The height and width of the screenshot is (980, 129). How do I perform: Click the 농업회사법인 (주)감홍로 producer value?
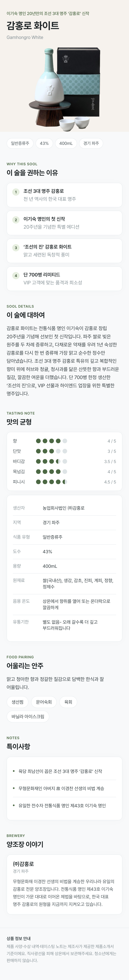(64, 508)
